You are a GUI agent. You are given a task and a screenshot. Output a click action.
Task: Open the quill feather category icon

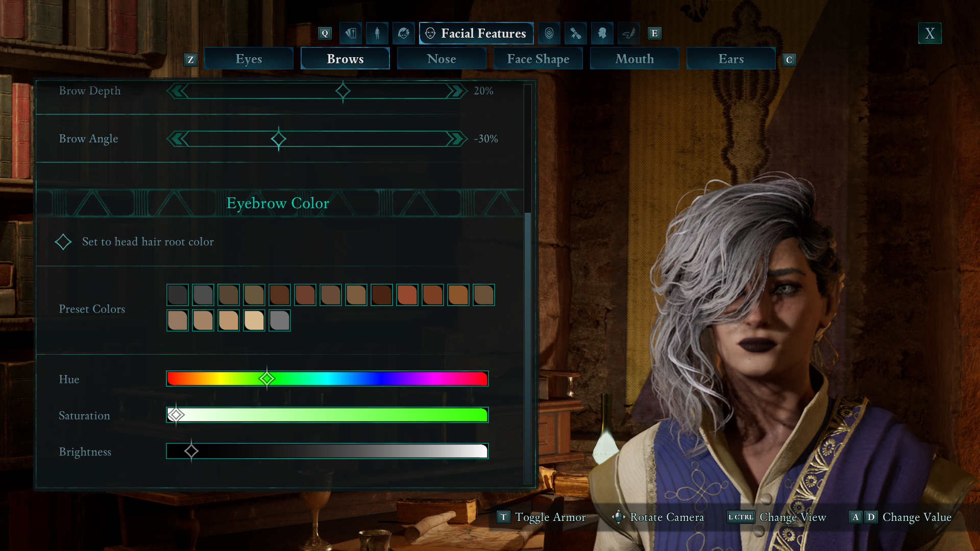point(629,34)
